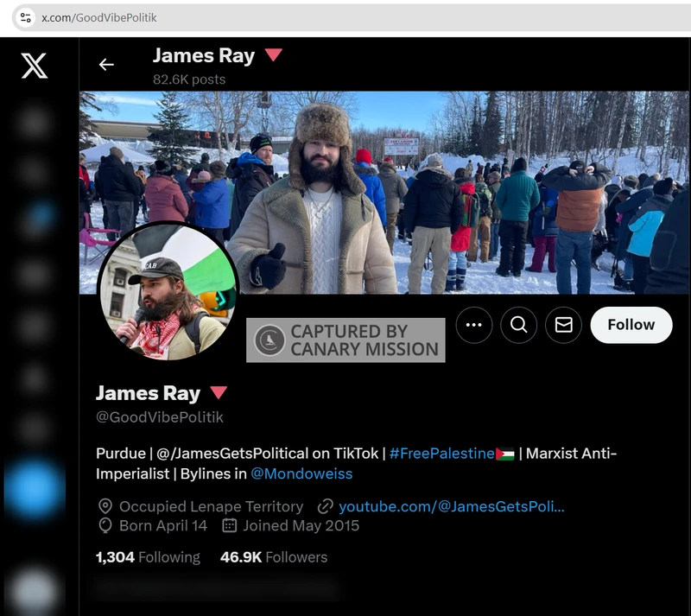Click the x.com/GoodVibePolitik address bar
Image resolution: width=691 pixels, height=616 pixels.
[352, 17]
